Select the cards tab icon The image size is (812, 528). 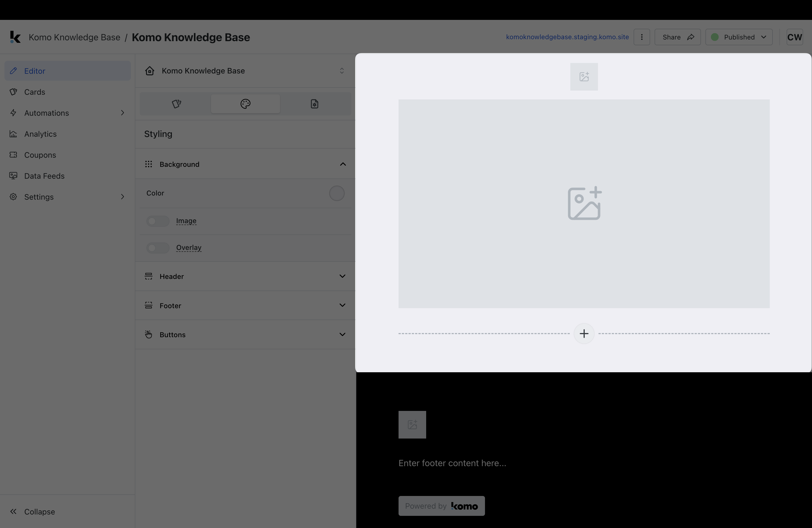click(x=176, y=104)
